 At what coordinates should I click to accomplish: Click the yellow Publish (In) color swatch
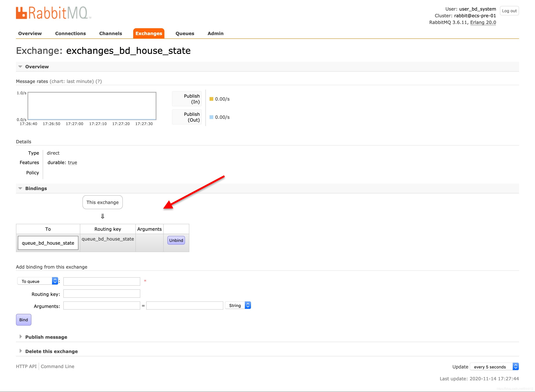click(x=211, y=99)
